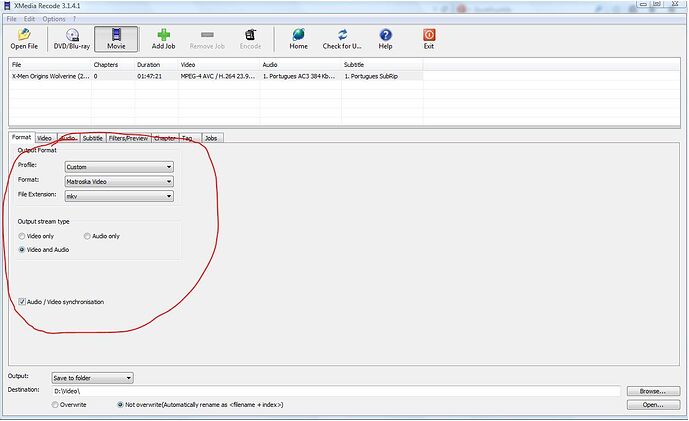Click the Destination path field D:\Video\
Screen dimensions: 689x421
point(336,391)
